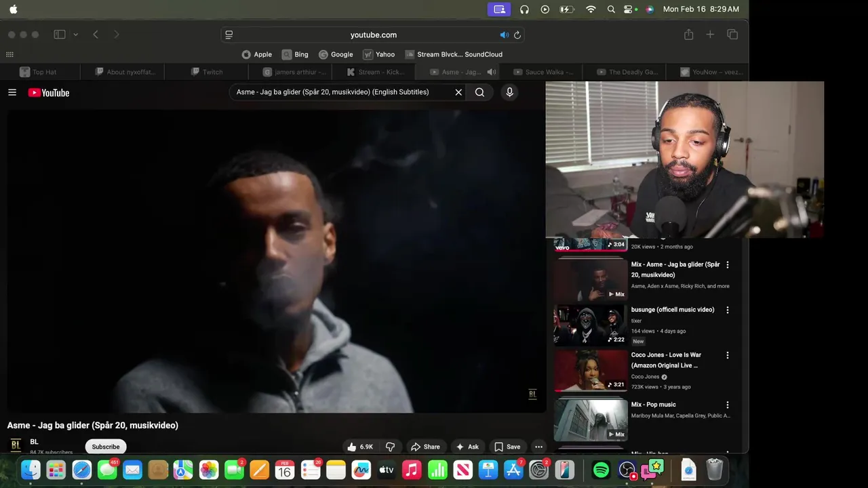Click the video player to pause
The height and width of the screenshot is (488, 868).
[276, 261]
